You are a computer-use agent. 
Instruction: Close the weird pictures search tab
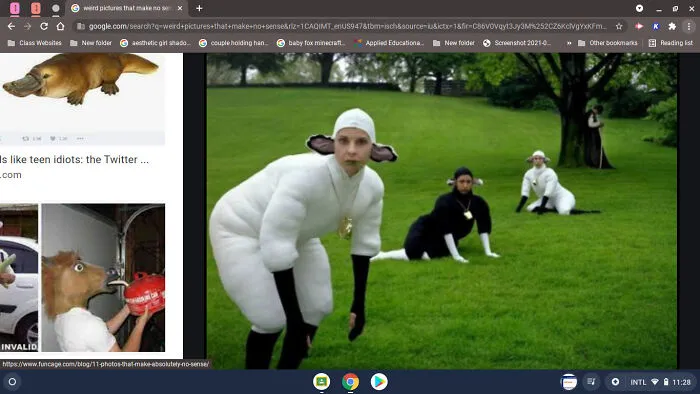pyautogui.click(x=180, y=8)
